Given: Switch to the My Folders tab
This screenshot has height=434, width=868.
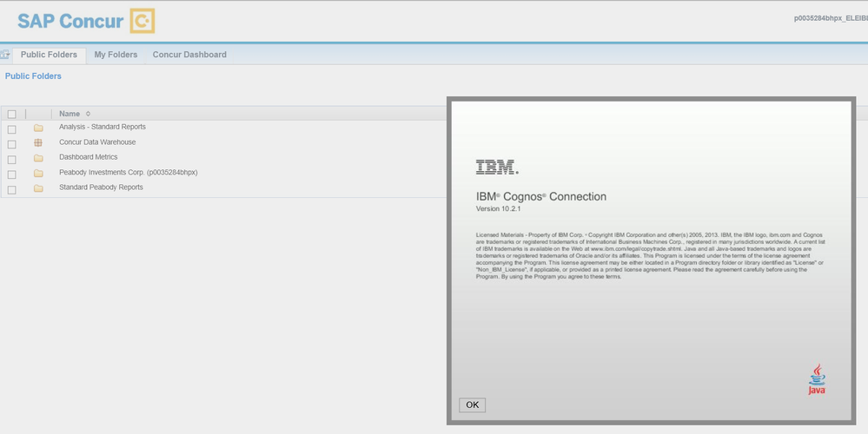Looking at the screenshot, I should pos(116,55).
